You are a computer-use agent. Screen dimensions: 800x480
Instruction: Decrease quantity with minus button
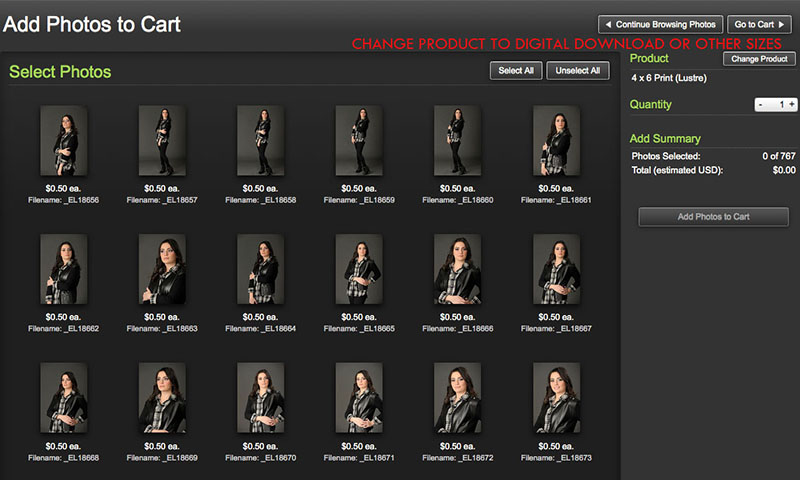click(760, 104)
